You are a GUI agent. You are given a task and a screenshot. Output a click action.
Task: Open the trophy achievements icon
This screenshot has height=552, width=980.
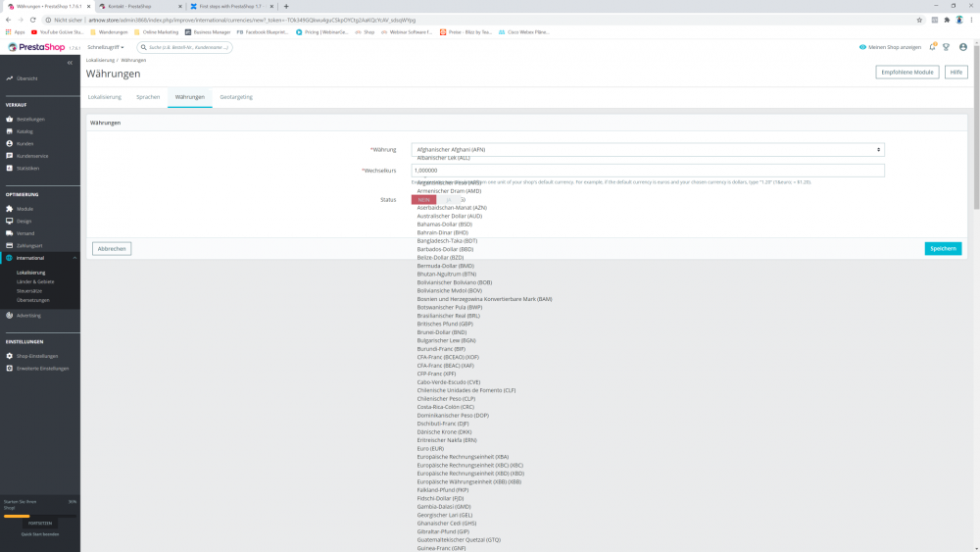[947, 47]
